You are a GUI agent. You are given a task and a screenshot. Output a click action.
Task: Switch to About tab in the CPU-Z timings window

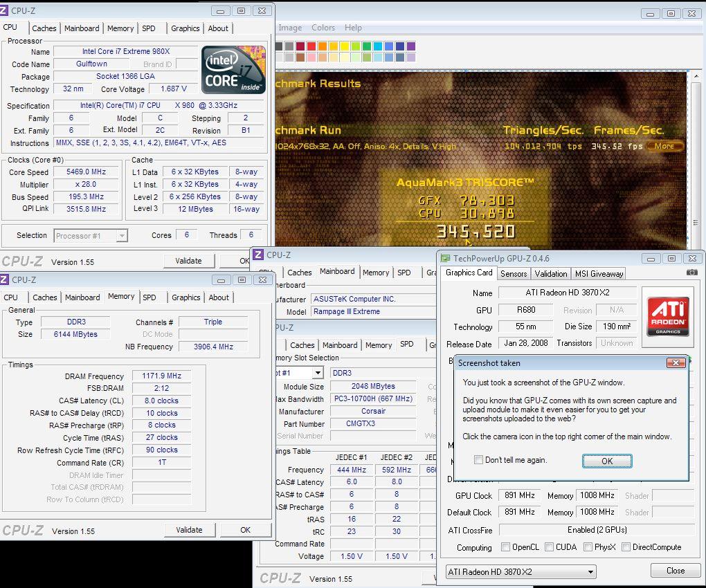point(219,297)
